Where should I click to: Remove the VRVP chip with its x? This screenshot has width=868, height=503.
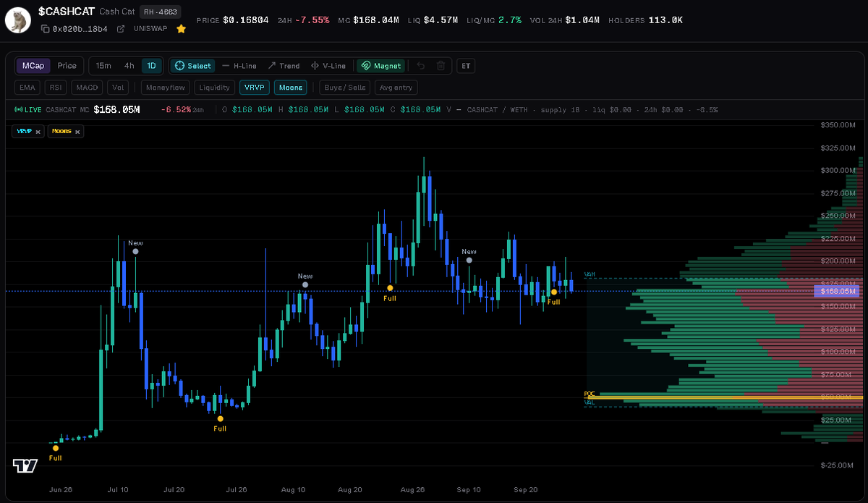tap(39, 132)
